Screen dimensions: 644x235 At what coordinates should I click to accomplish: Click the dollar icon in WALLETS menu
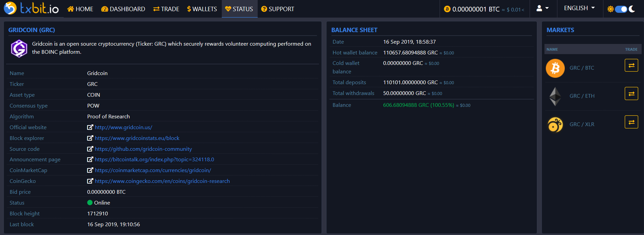[x=189, y=9]
